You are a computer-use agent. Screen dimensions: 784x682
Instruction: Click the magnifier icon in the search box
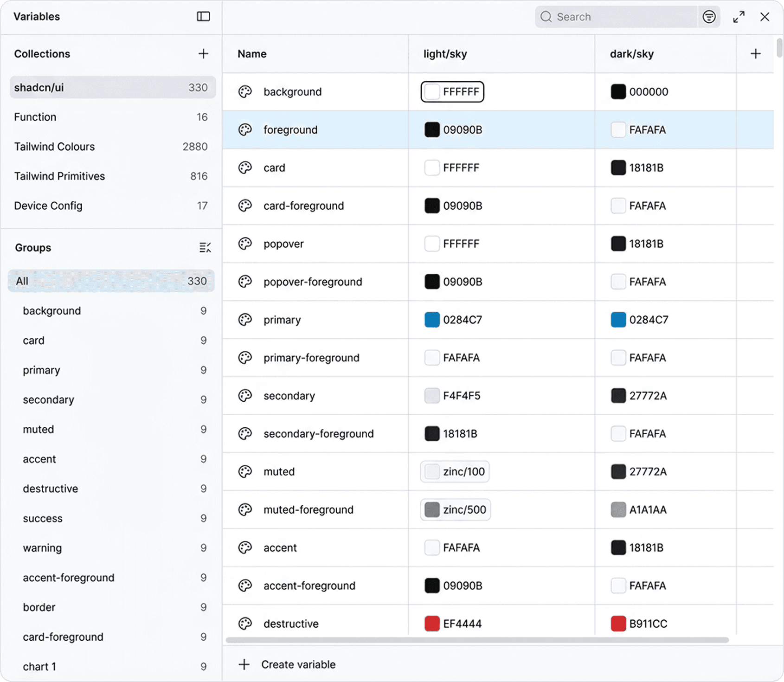[x=546, y=17]
